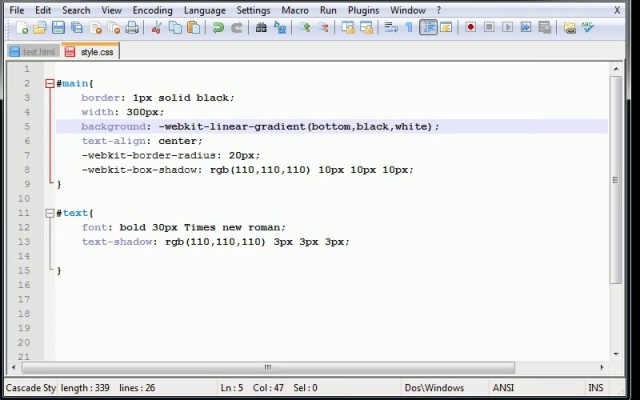Save the current file with the floppy icon
This screenshot has height=400, width=640.
pos(58,27)
